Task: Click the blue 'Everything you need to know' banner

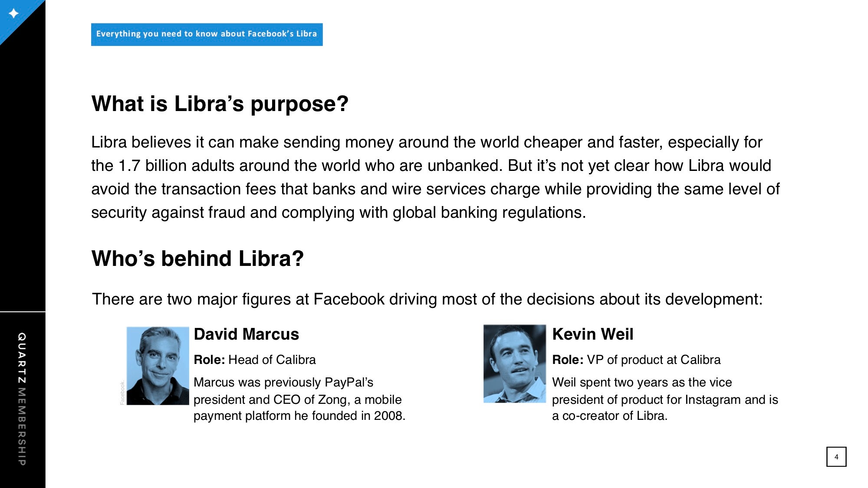Action: (207, 34)
